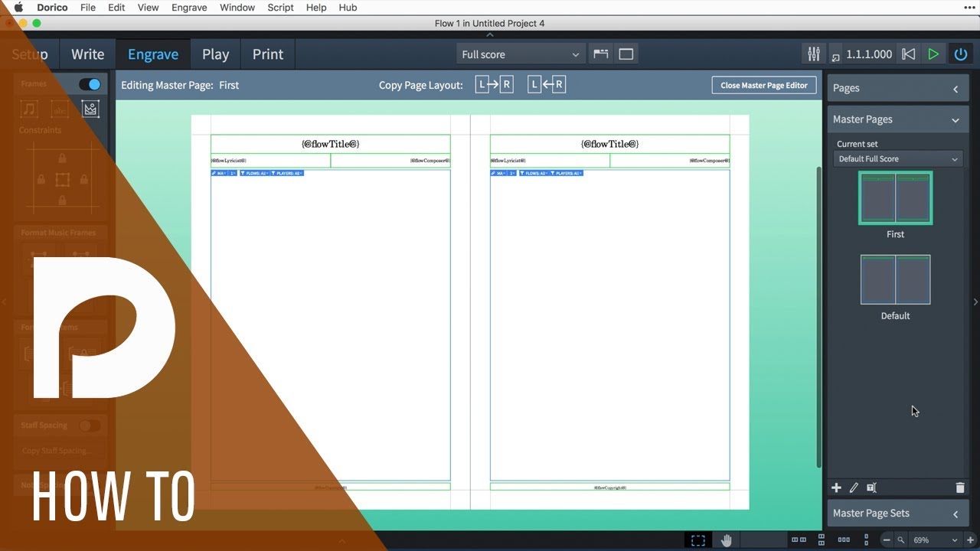The image size is (980, 551).
Task: Collapse the Master Pages panel
Action: (897, 119)
